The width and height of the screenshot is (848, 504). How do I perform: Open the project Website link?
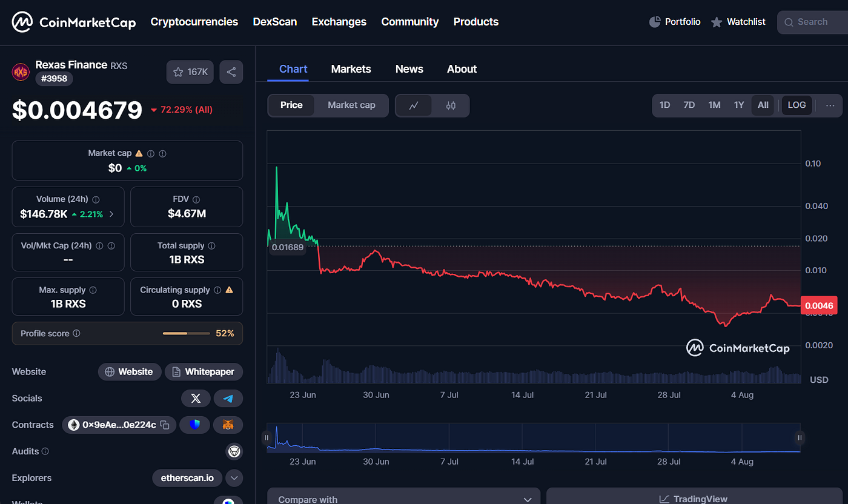pos(130,371)
